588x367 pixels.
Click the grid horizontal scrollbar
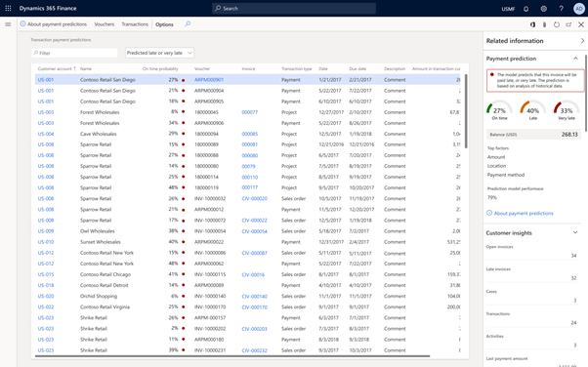coord(232,355)
